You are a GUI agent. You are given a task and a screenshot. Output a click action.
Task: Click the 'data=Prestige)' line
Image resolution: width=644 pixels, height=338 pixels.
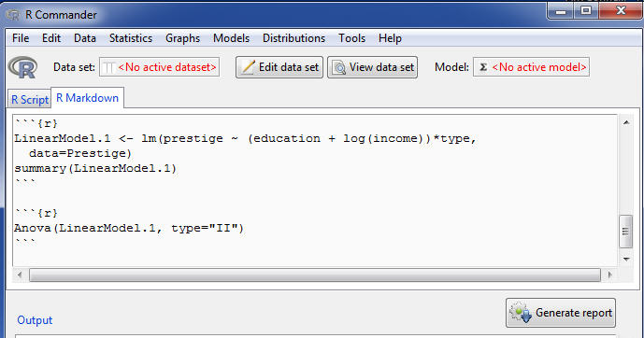tap(80, 153)
